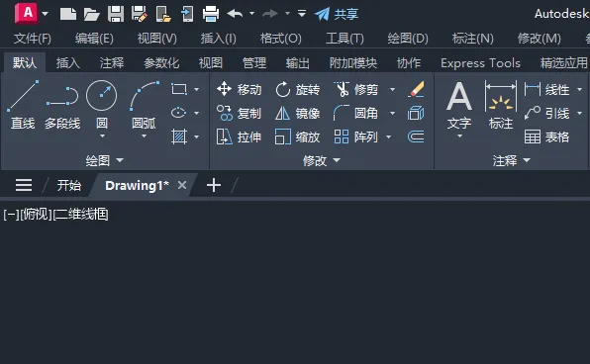Expand the circle tool options dropdown
590x364 pixels.
pos(102,136)
